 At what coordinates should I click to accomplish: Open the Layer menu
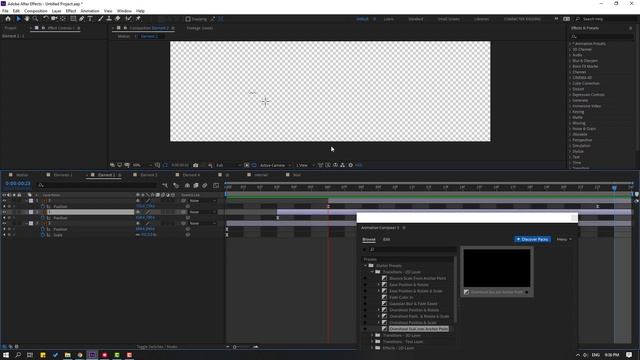[x=57, y=11]
